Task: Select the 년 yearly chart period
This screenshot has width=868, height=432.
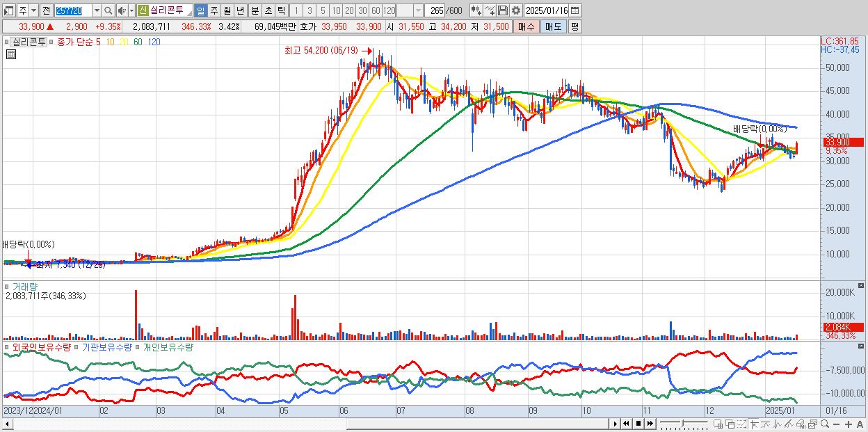Action: pyautogui.click(x=241, y=10)
